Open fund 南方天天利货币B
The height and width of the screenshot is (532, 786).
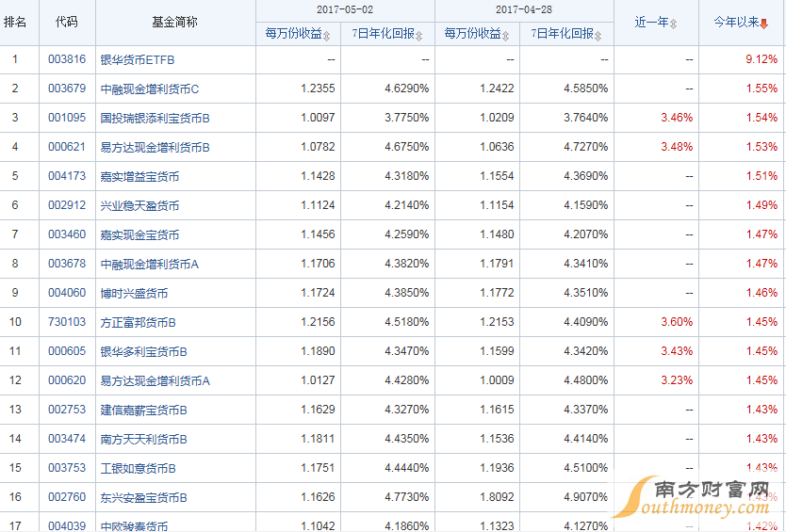pyautogui.click(x=143, y=439)
